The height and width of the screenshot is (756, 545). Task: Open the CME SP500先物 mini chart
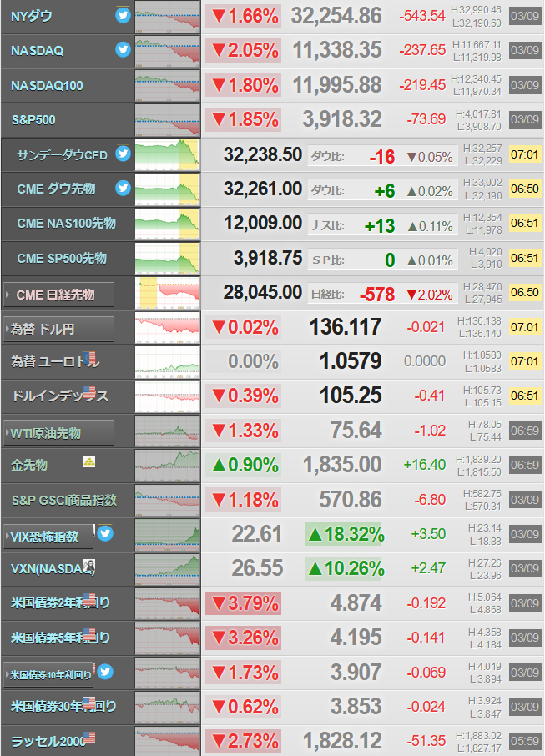(168, 259)
